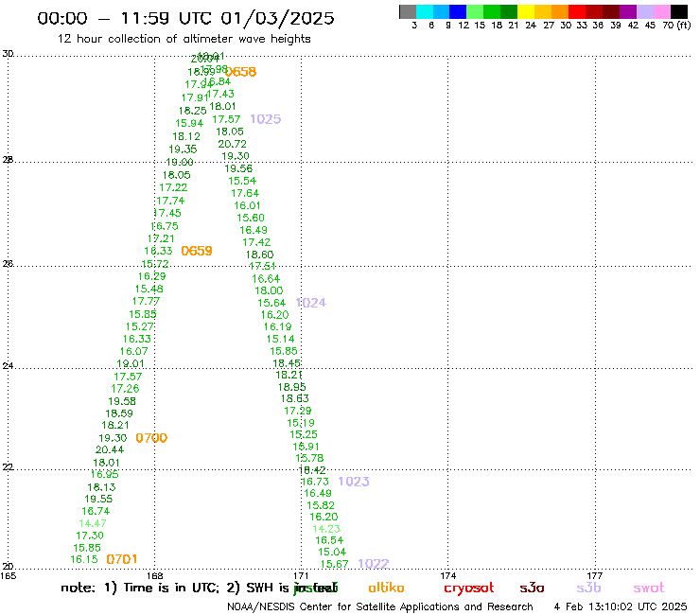Viewport: 700px width, 615px height.
Task: Select the 'note: 1) Time is in UTC' footnote
Action: [140, 588]
